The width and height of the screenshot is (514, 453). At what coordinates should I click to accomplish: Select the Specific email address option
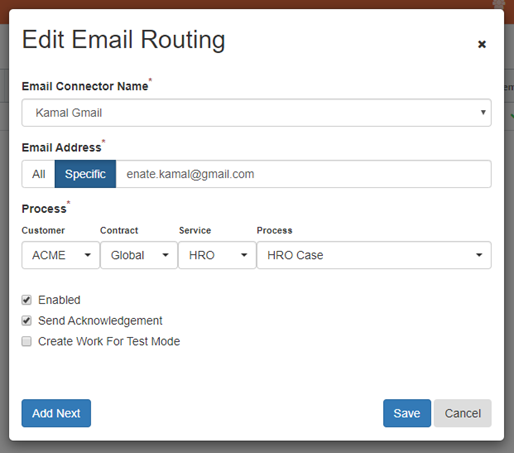[85, 174]
